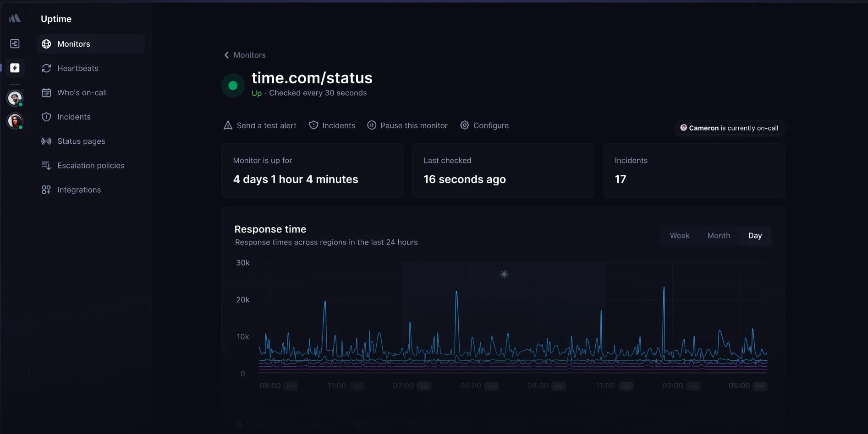
Task: Open Escalation policies via its list icon
Action: [46, 165]
